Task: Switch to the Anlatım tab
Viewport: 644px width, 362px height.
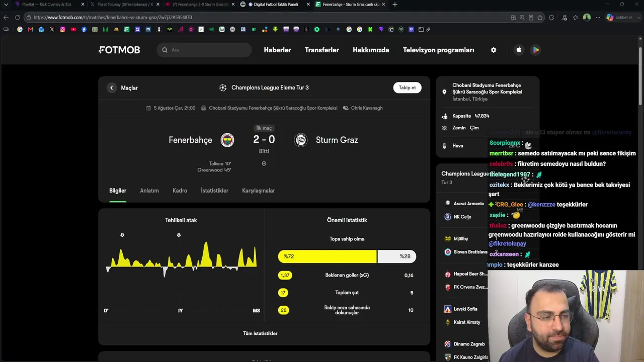Action: pos(149,191)
